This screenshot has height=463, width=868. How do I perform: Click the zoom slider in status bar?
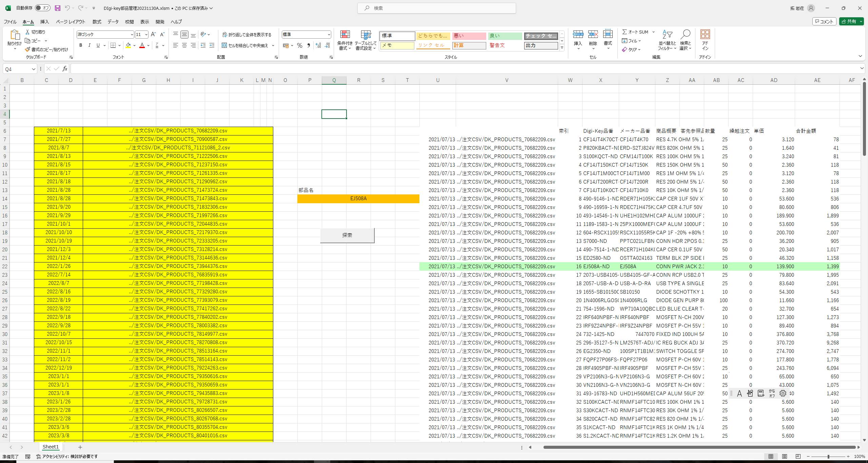(x=828, y=457)
